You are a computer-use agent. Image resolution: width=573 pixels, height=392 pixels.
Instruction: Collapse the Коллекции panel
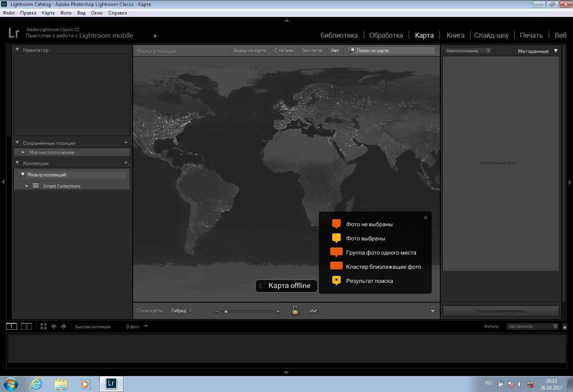17,163
